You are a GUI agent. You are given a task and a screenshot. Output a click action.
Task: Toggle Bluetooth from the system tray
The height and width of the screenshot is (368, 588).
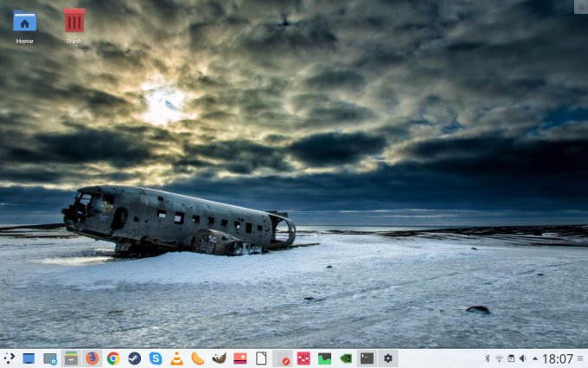coord(487,358)
